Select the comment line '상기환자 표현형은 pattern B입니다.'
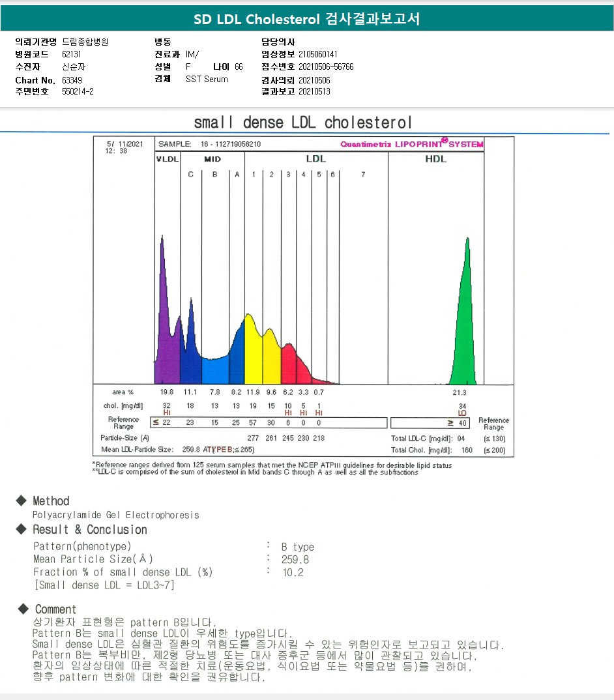 [124, 622]
